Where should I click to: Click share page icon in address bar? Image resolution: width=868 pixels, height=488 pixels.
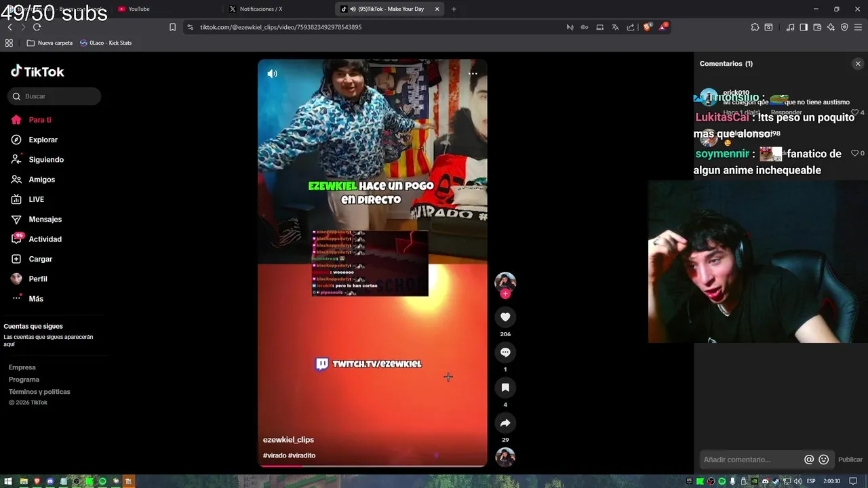[x=631, y=27]
